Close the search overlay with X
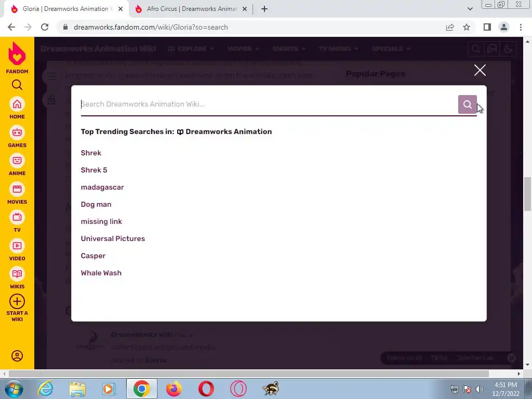Viewport: 532px width, 399px height. [x=480, y=70]
